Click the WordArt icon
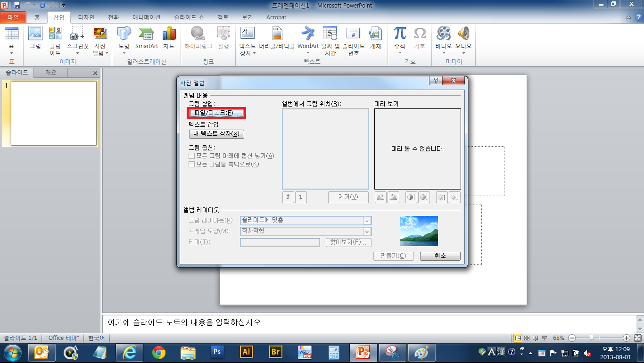The width and height of the screenshot is (644, 363). click(308, 39)
